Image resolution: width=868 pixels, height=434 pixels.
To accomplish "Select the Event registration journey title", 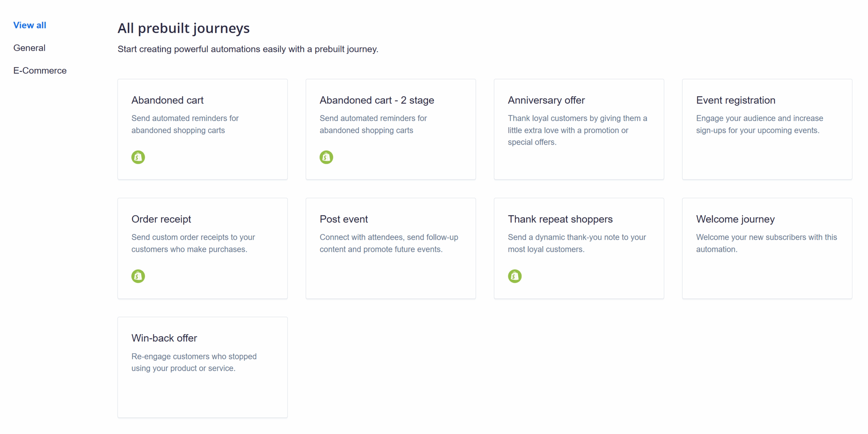I will [735, 100].
